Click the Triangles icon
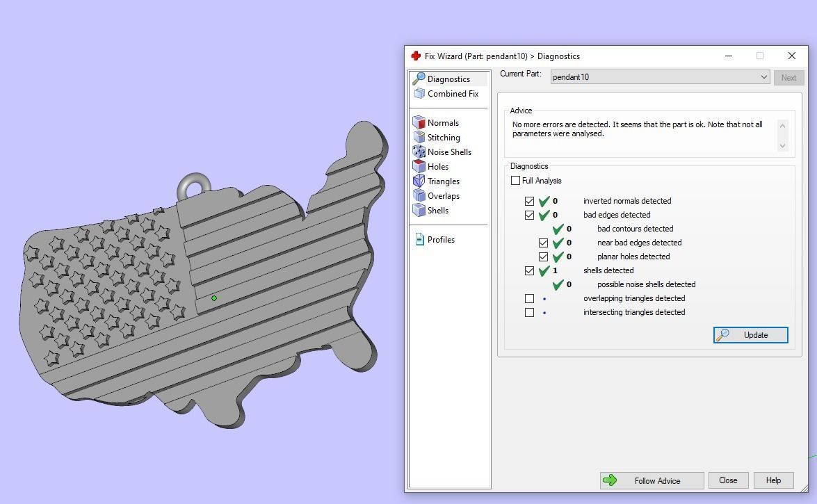The image size is (817, 504). (419, 181)
